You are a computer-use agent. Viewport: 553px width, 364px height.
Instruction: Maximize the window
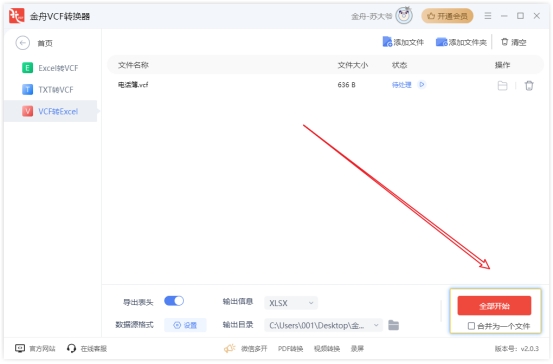click(520, 16)
